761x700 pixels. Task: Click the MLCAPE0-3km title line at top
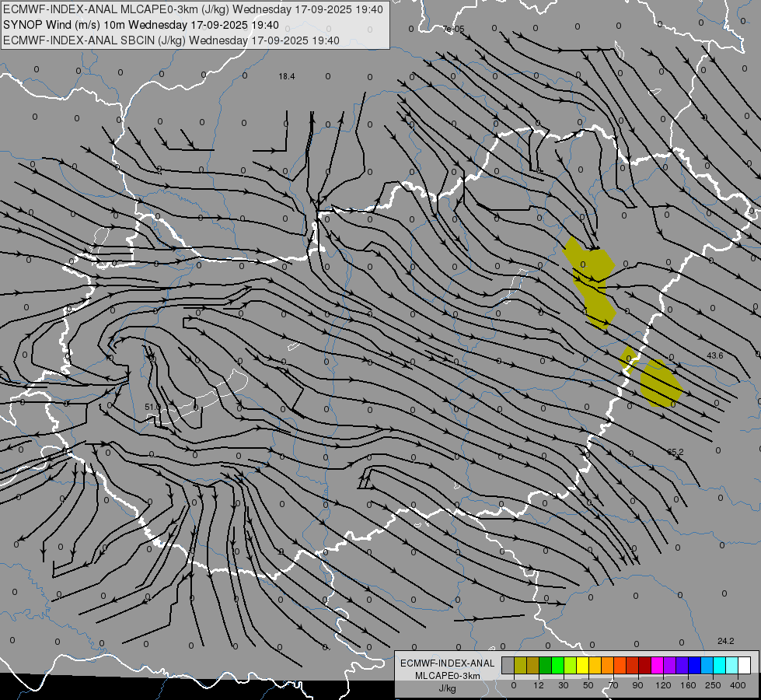[193, 9]
